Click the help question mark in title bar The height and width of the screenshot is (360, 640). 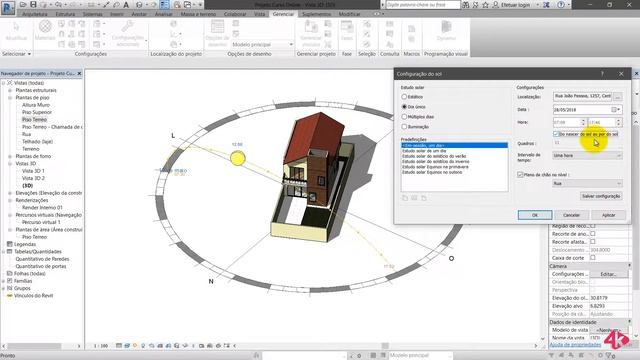click(x=561, y=5)
